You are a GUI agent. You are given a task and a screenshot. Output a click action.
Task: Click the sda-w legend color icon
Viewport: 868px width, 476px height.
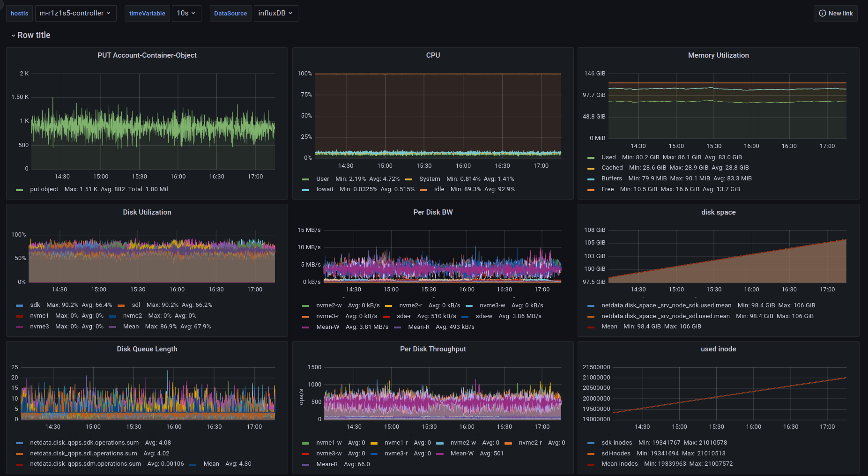[x=465, y=317]
